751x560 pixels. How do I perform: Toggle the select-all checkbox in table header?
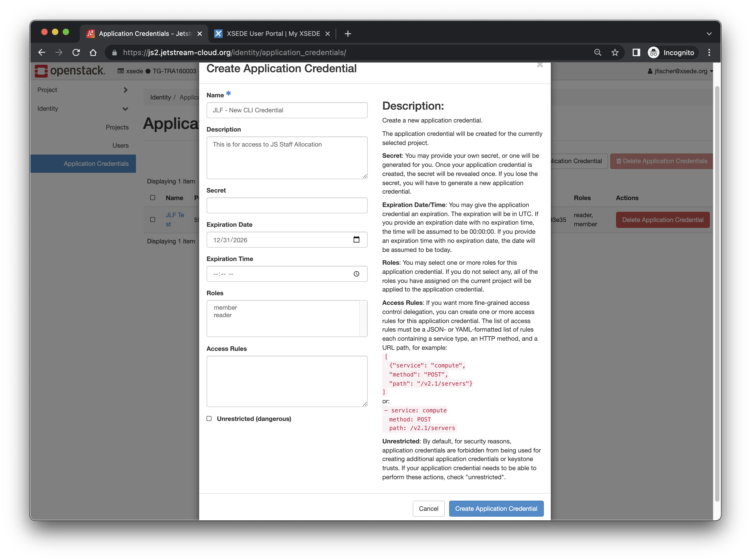pyautogui.click(x=153, y=198)
